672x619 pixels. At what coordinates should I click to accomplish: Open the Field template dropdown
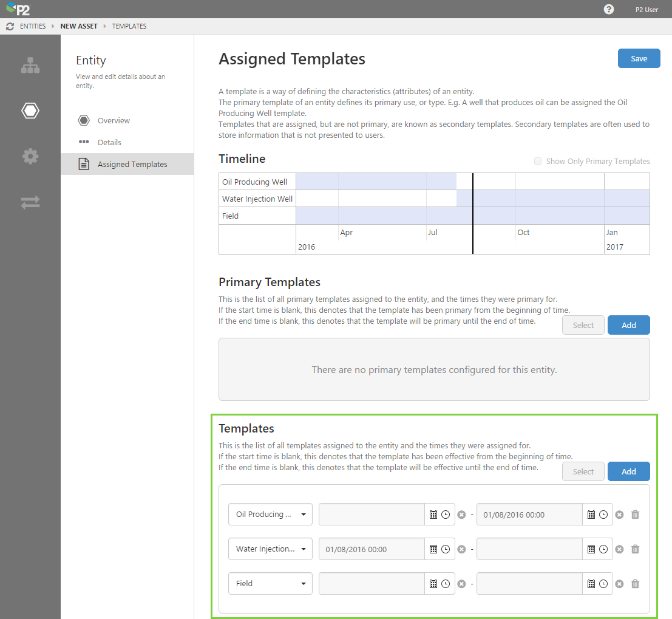(x=270, y=584)
